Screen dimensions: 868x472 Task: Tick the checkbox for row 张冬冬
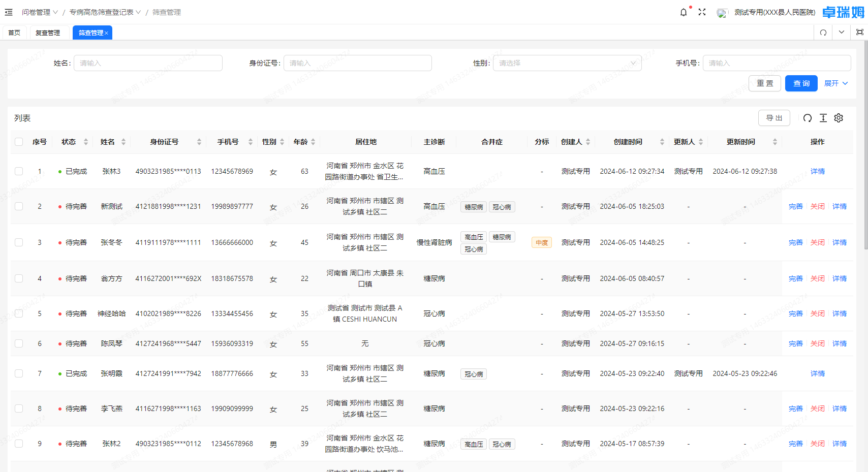click(19, 242)
